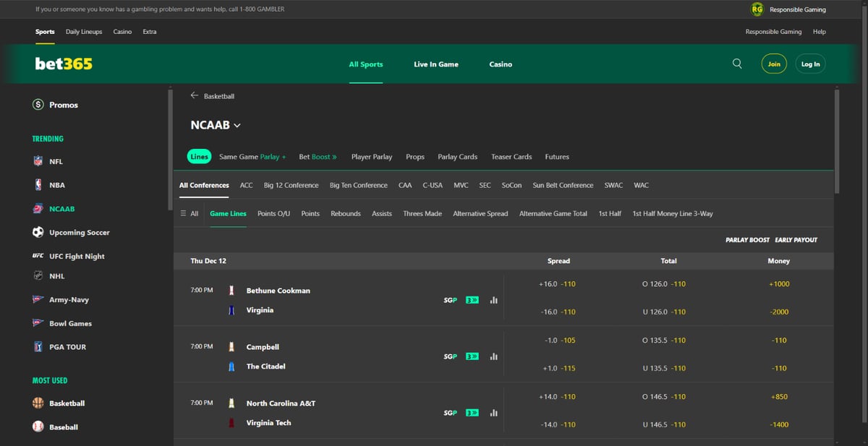Open the Upcoming Soccer ball icon
This screenshot has height=446, width=868.
pos(38,233)
